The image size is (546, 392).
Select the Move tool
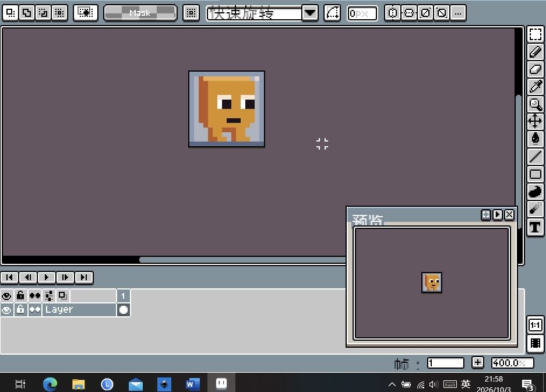click(535, 122)
